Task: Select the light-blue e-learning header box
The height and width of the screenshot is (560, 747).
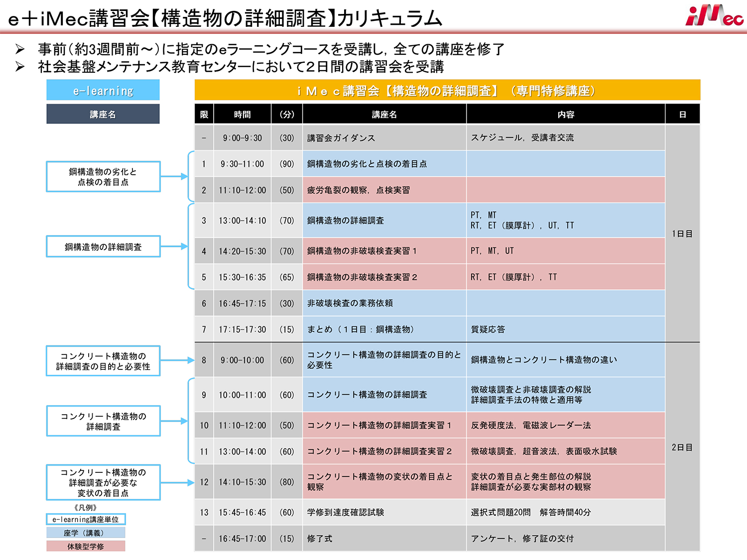Action: click(x=103, y=91)
